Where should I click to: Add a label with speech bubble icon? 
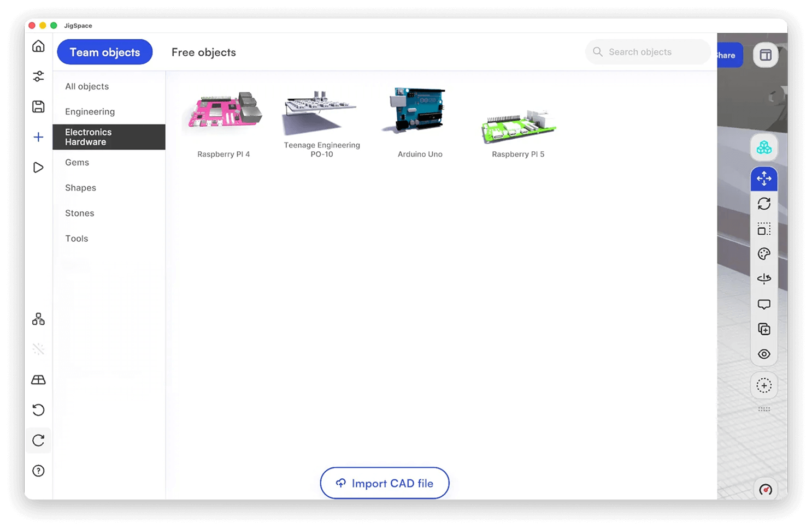(x=764, y=304)
